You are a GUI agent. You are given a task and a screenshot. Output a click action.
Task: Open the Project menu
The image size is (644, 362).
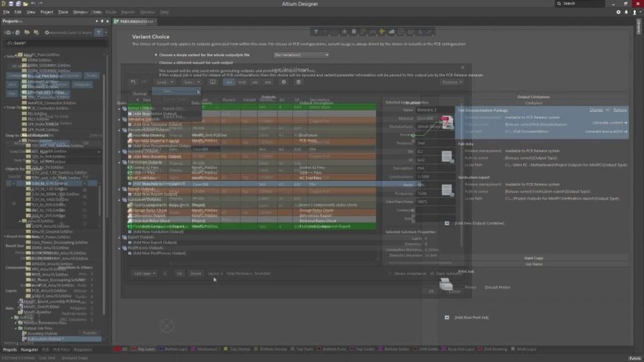pos(46,12)
